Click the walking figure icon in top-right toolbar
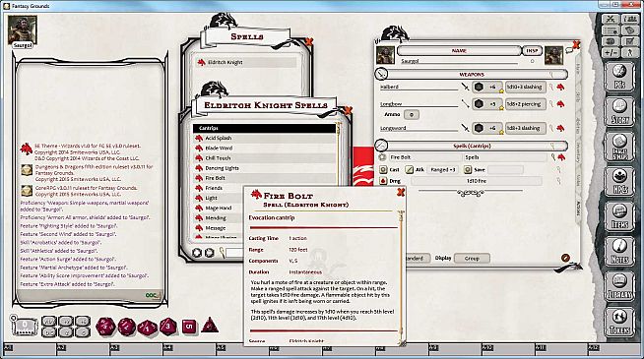This screenshot has width=644, height=359. pos(629,52)
